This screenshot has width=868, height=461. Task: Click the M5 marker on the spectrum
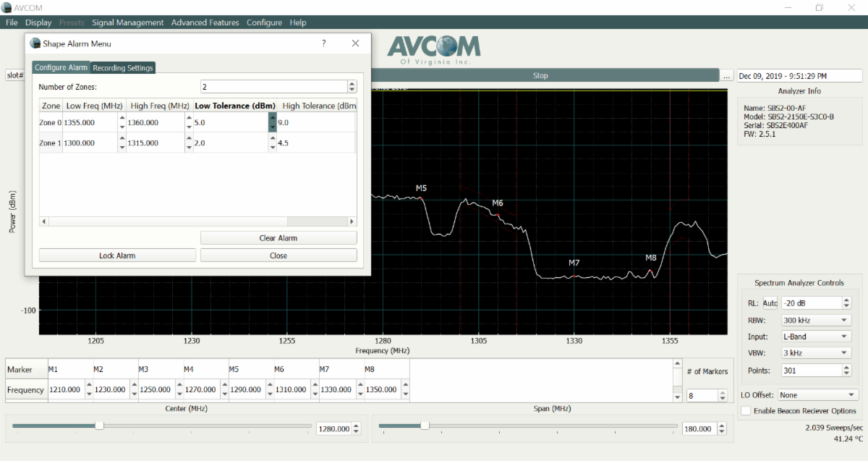tap(422, 198)
